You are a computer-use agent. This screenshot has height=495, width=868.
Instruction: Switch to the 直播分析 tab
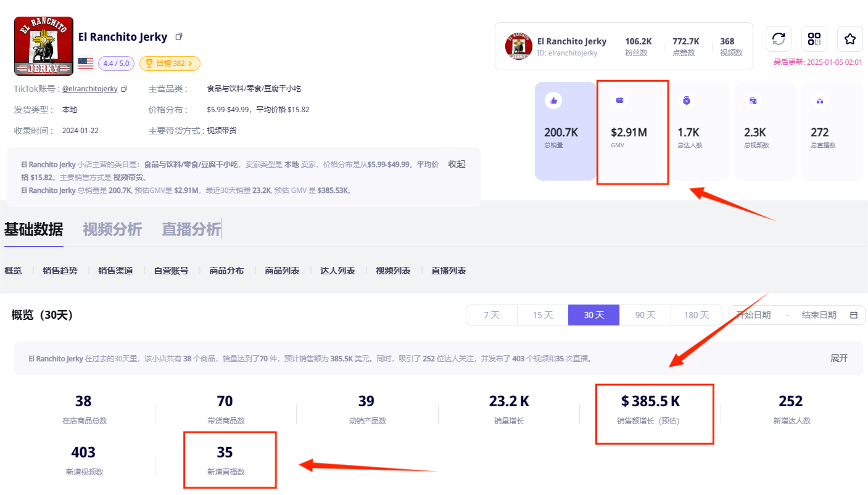click(191, 229)
